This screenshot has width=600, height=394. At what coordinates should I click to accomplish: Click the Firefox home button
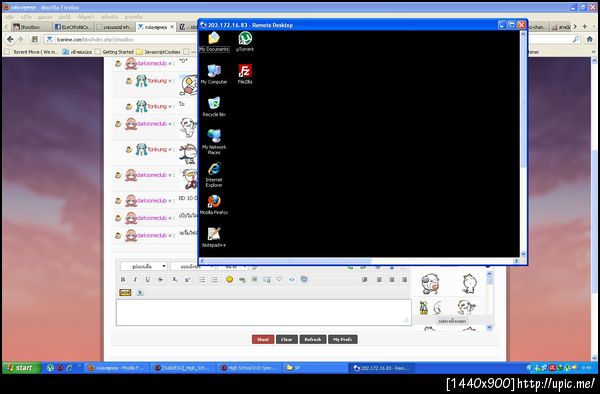tap(590, 39)
